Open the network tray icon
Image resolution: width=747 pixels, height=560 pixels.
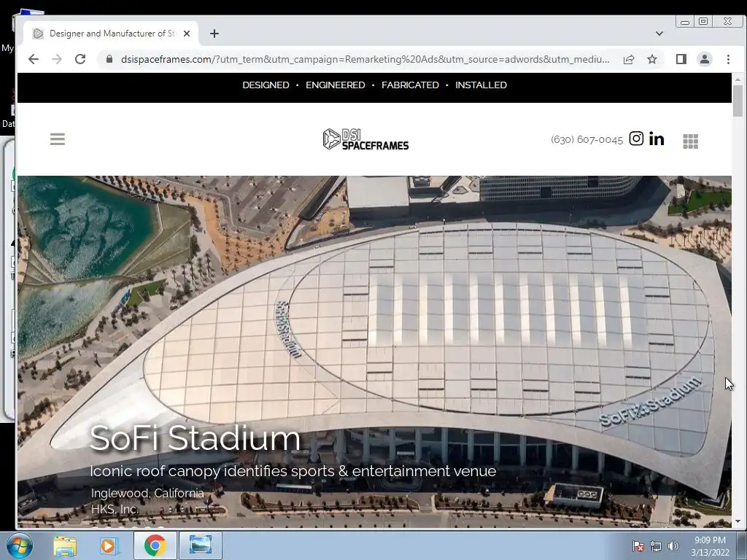coord(656,547)
